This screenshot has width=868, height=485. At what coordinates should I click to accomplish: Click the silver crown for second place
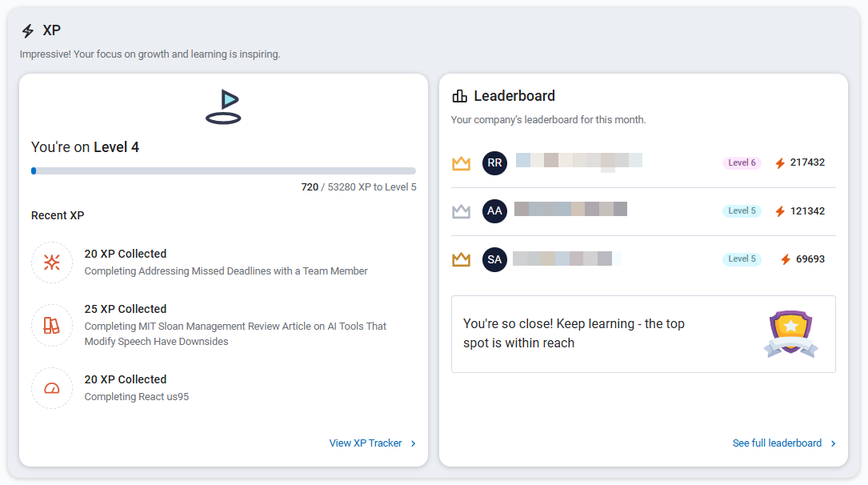click(x=461, y=211)
